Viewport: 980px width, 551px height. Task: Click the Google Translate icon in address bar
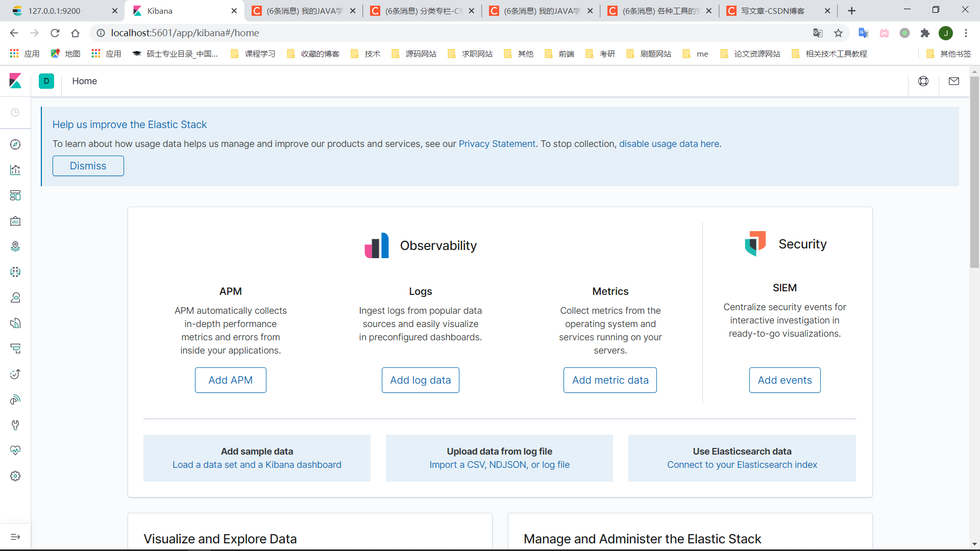point(818,33)
